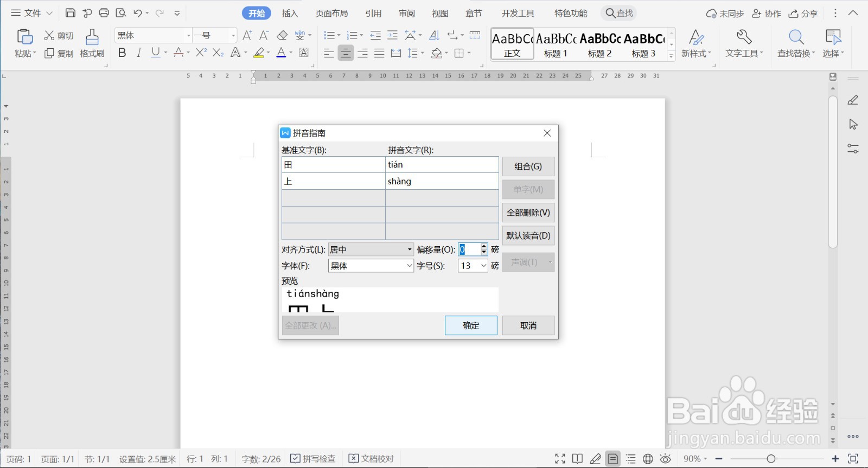Image resolution: width=868 pixels, height=468 pixels.
Task: Click the Undo arrow
Action: (138, 13)
